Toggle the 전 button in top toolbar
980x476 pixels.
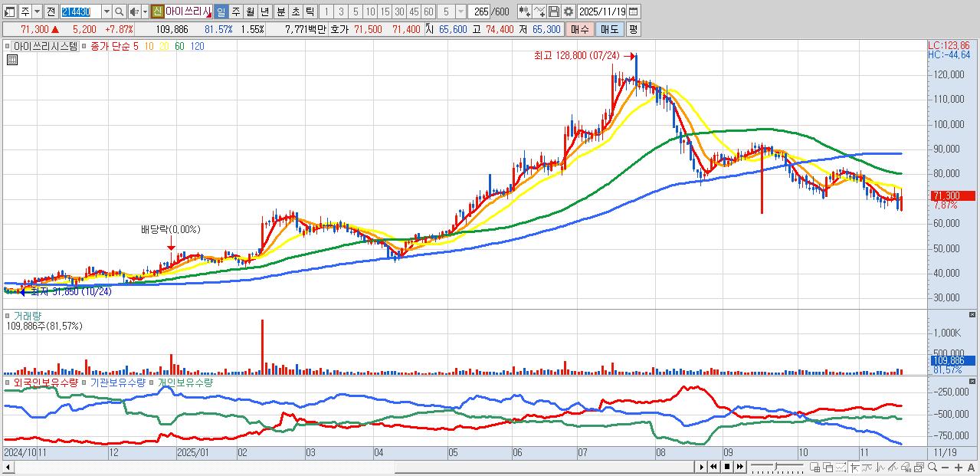click(51, 11)
